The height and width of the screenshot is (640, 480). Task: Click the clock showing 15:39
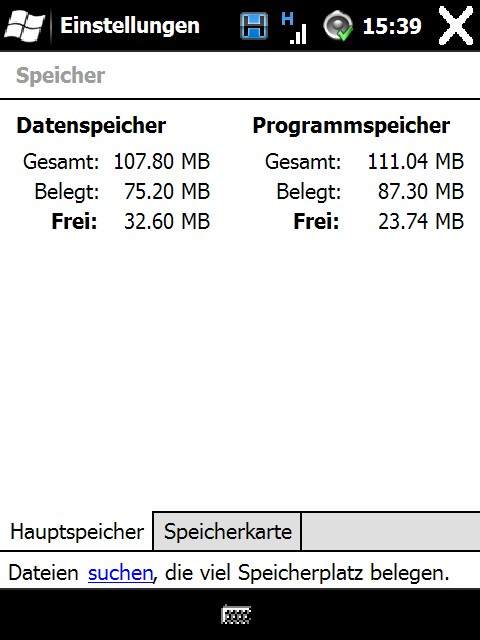(x=392, y=27)
